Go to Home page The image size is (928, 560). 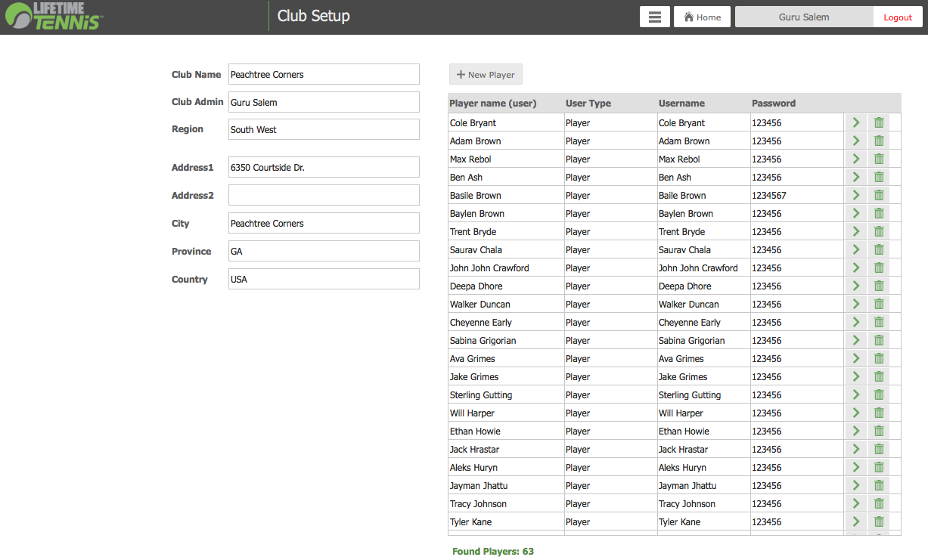pyautogui.click(x=702, y=17)
